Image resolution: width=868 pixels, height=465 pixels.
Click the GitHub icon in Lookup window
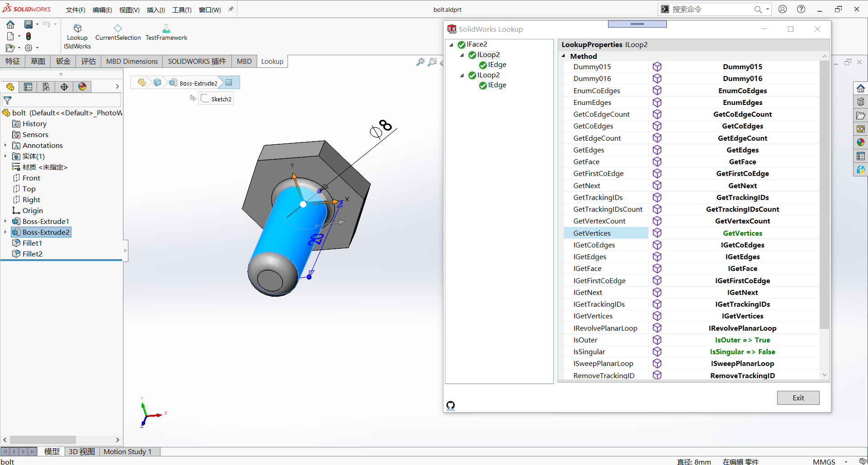point(451,405)
